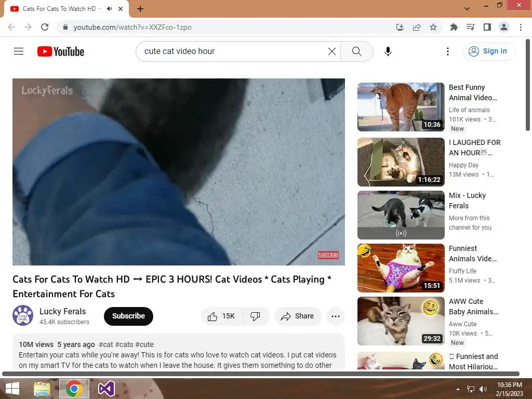Image resolution: width=532 pixels, height=399 pixels.
Task: Like the video with the thumbs up
Action: coord(222,316)
